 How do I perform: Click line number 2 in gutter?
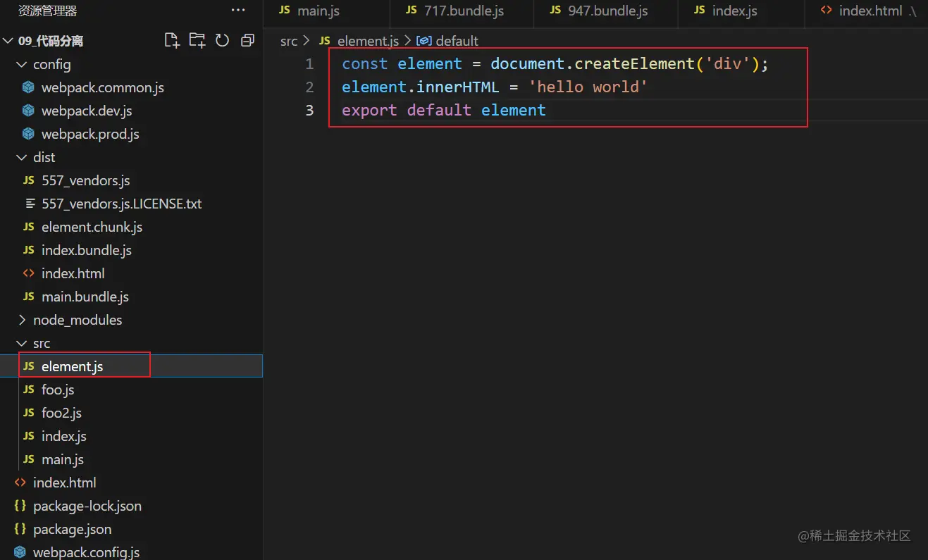pyautogui.click(x=309, y=87)
